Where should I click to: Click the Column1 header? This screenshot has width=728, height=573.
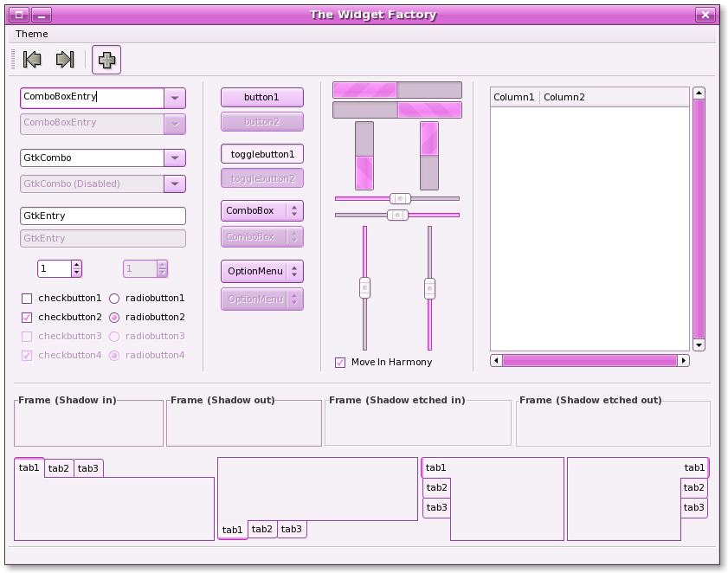click(x=514, y=97)
